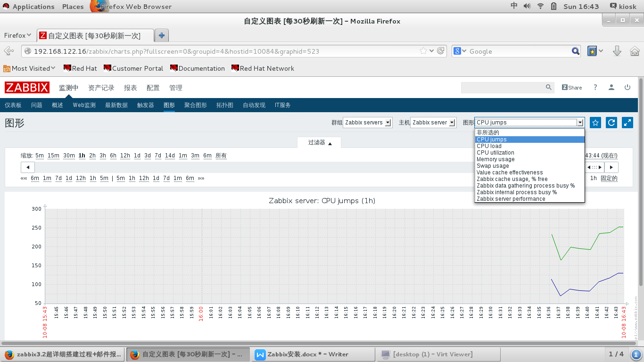Switch to Zabbix安装.docx Writer taskbar window
Viewport: 644px width, 362px height.
click(x=313, y=354)
